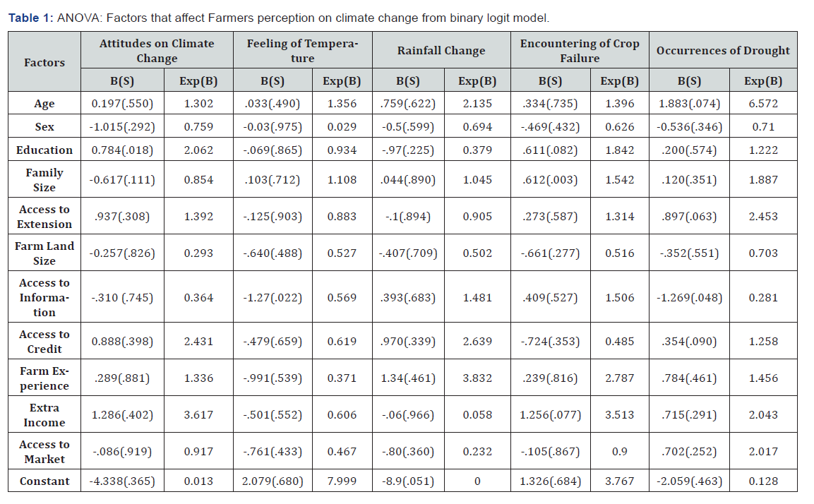Select the Farm Land Size row label
The image size is (814, 504).
point(44,253)
